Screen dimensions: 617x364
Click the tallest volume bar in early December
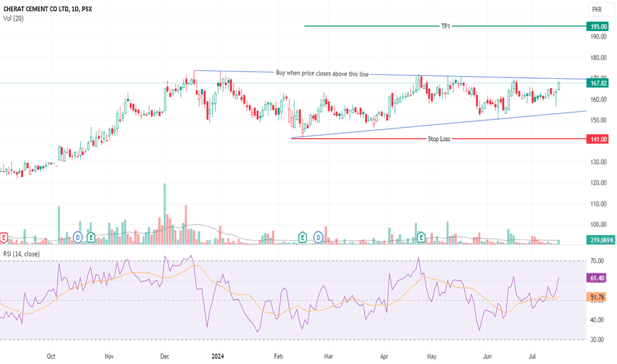(x=165, y=214)
